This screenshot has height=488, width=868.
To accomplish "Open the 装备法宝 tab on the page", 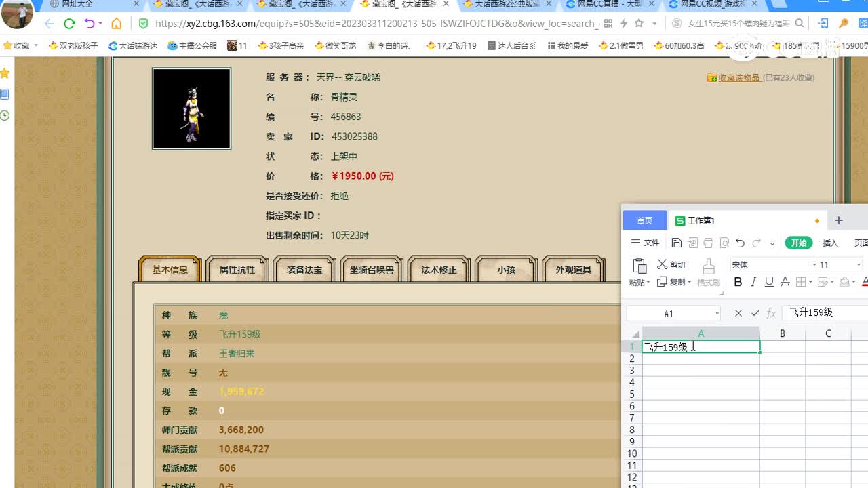I will 304,269.
